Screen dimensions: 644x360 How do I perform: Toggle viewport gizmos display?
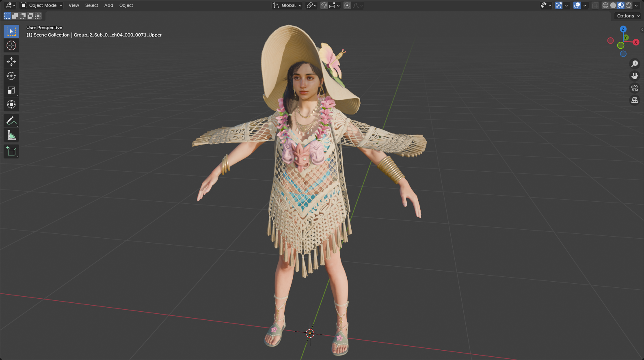559,5
